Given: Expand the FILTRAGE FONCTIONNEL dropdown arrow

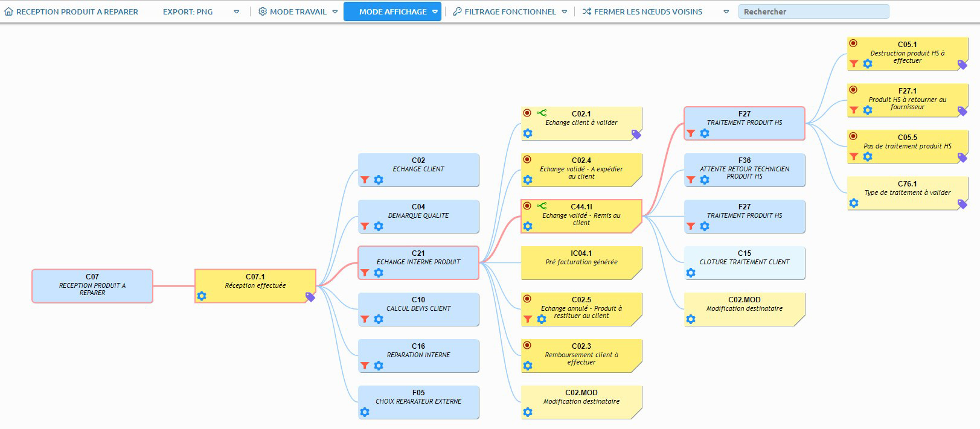Looking at the screenshot, I should pyautogui.click(x=565, y=11).
